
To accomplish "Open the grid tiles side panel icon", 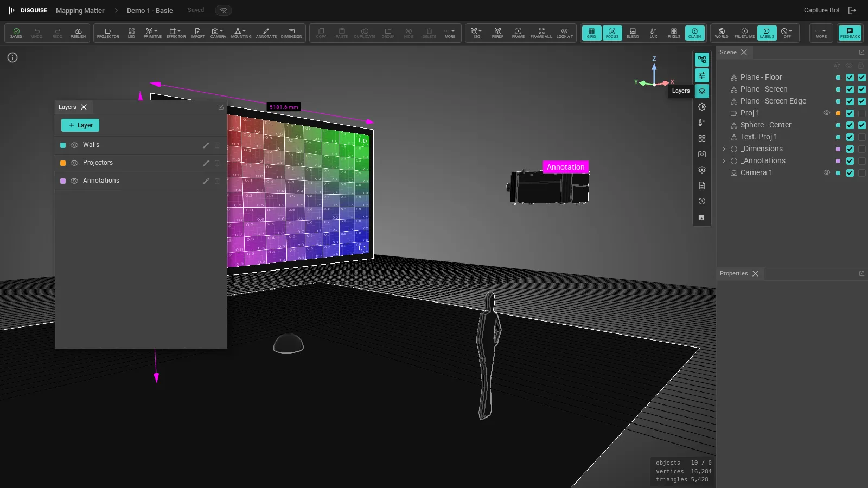I will point(702,138).
